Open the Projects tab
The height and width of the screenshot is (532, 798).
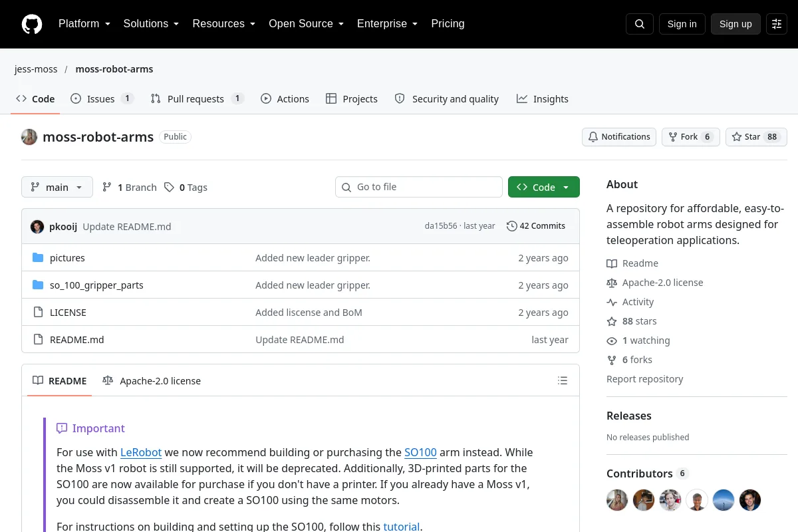point(352,98)
